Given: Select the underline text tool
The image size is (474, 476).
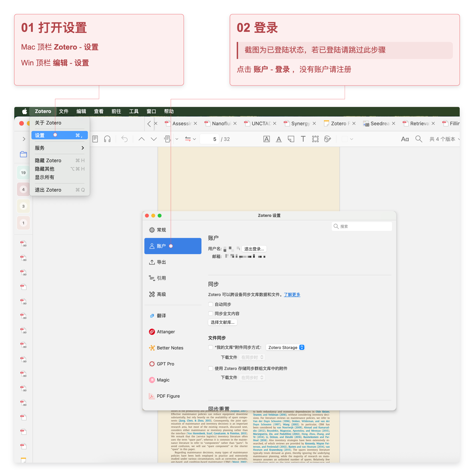Looking at the screenshot, I should [279, 139].
